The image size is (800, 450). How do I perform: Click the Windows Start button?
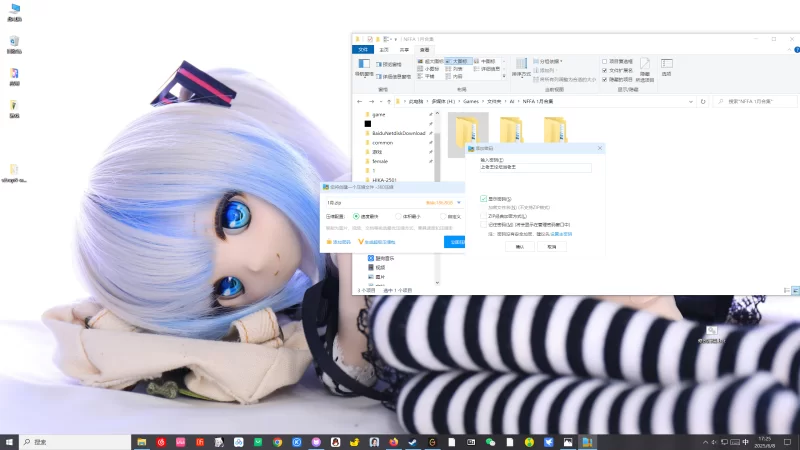(9, 442)
